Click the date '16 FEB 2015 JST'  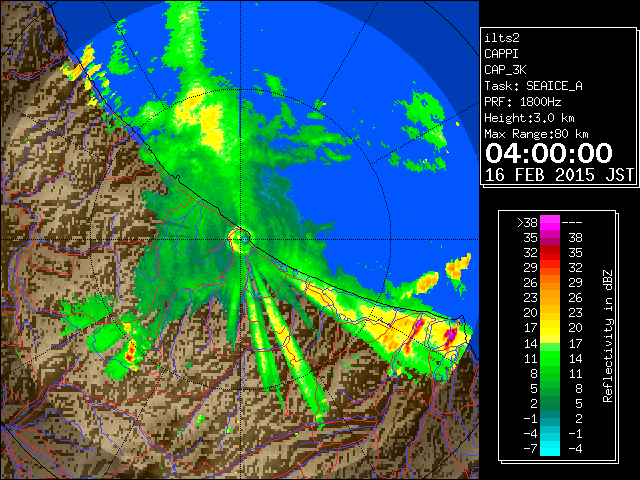(x=560, y=175)
